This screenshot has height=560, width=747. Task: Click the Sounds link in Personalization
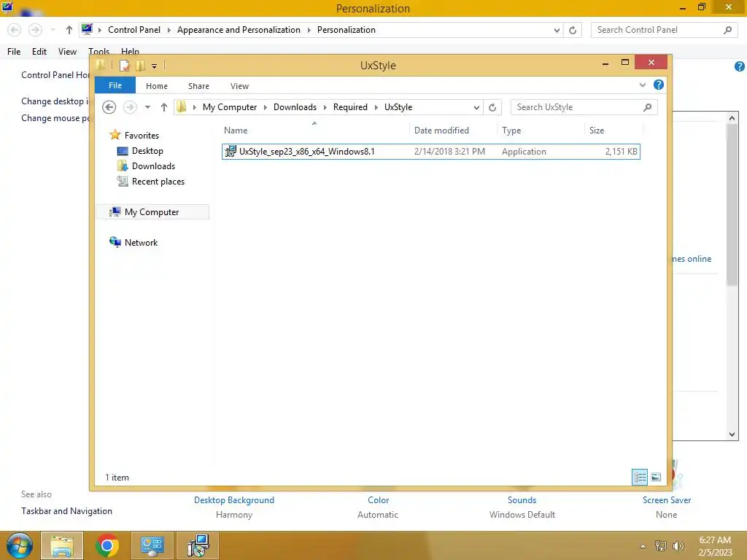(x=522, y=500)
